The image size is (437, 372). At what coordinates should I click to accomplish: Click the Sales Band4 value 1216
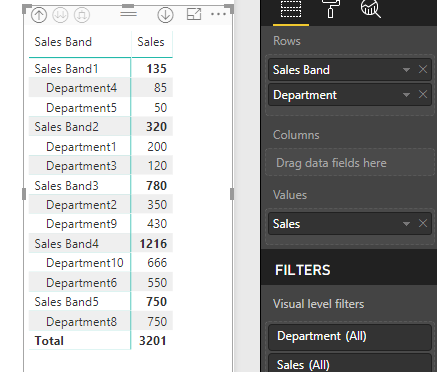(x=153, y=244)
